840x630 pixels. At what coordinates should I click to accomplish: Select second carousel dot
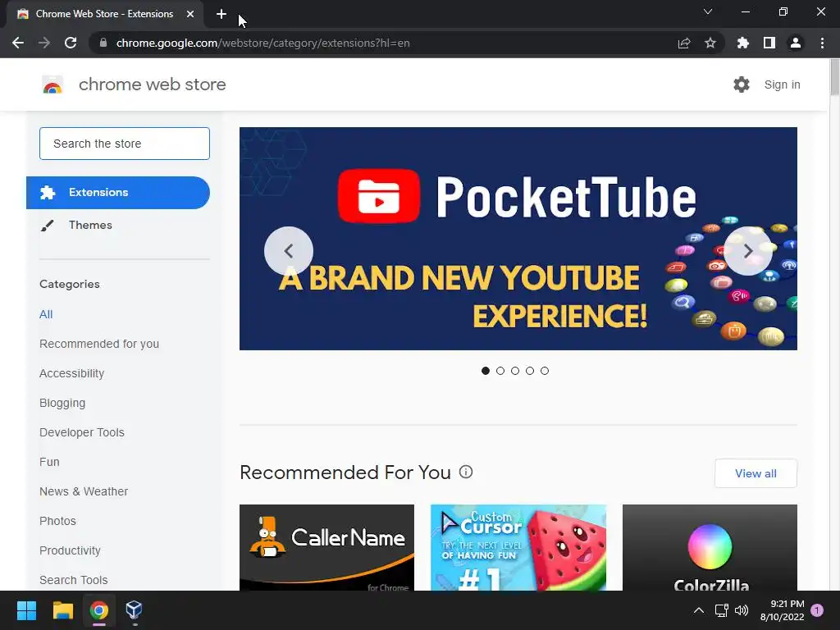click(x=500, y=371)
